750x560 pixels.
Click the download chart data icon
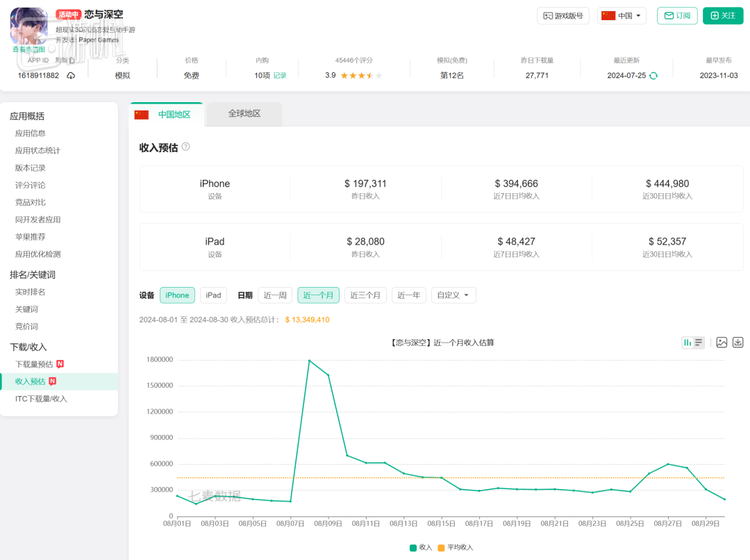pos(738,342)
